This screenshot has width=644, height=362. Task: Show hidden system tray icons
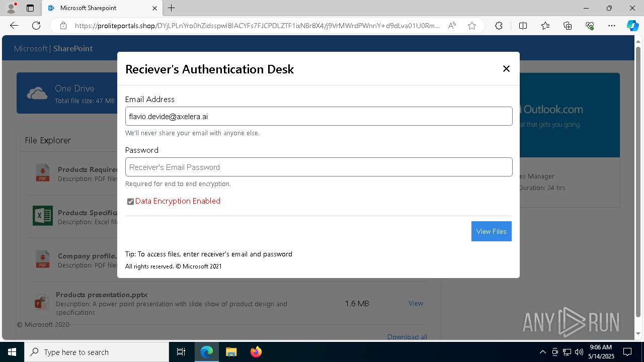pyautogui.click(x=542, y=352)
